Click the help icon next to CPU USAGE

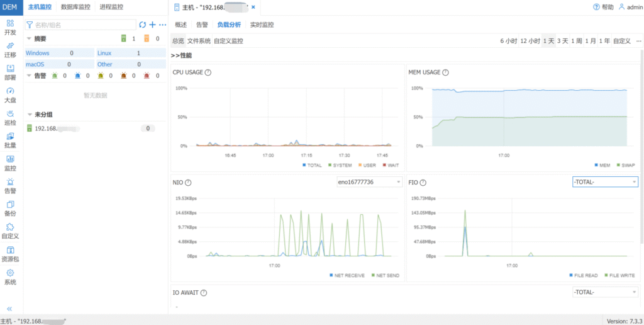208,72
